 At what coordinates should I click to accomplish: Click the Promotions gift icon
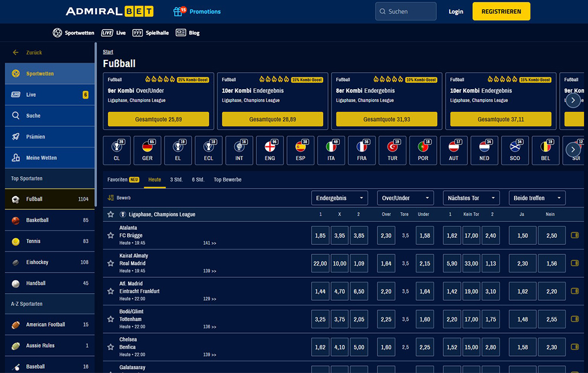coord(179,12)
